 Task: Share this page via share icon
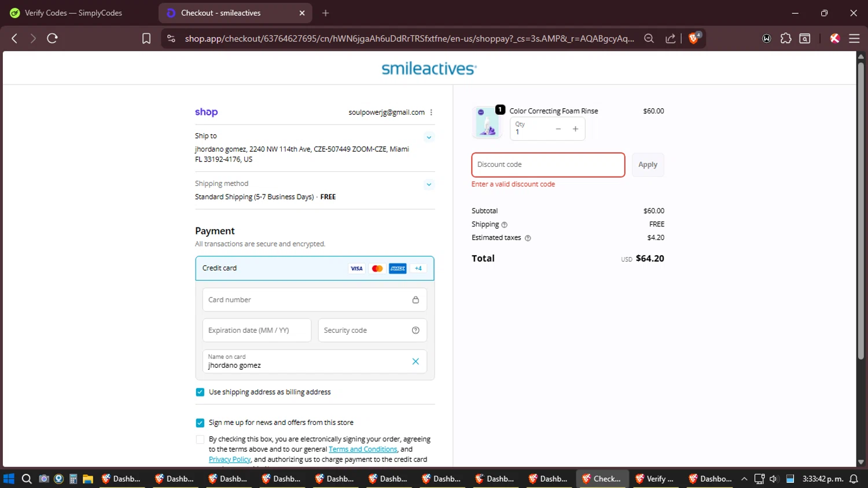coord(671,38)
